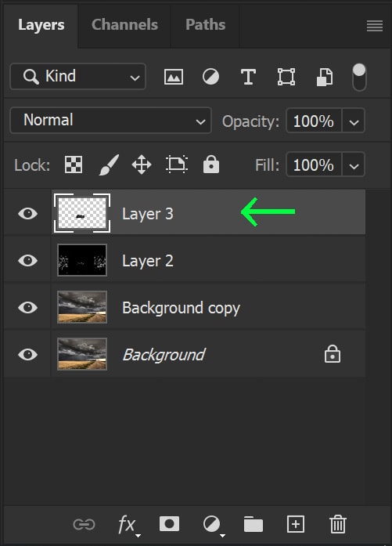Toggle layer filtering switch on or off
Image resolution: width=392 pixels, height=546 pixels.
[x=359, y=77]
